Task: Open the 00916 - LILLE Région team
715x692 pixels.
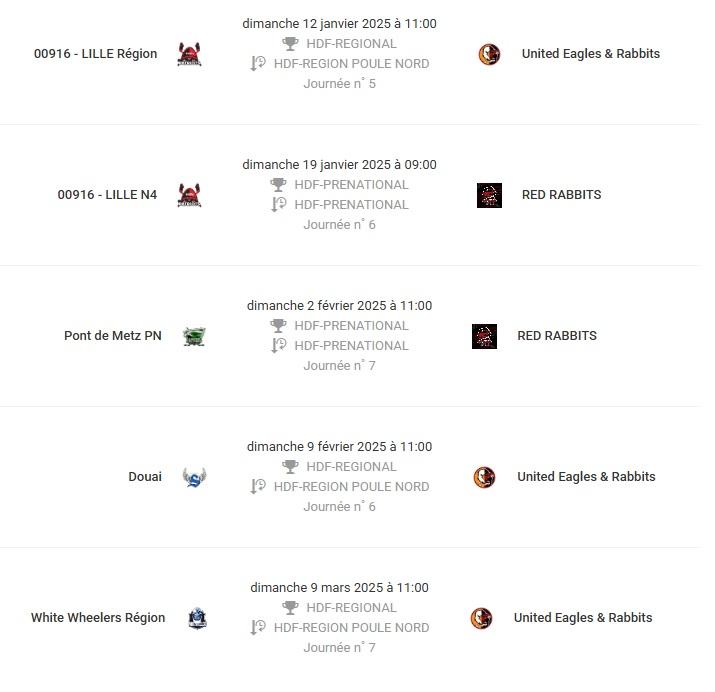Action: click(95, 54)
